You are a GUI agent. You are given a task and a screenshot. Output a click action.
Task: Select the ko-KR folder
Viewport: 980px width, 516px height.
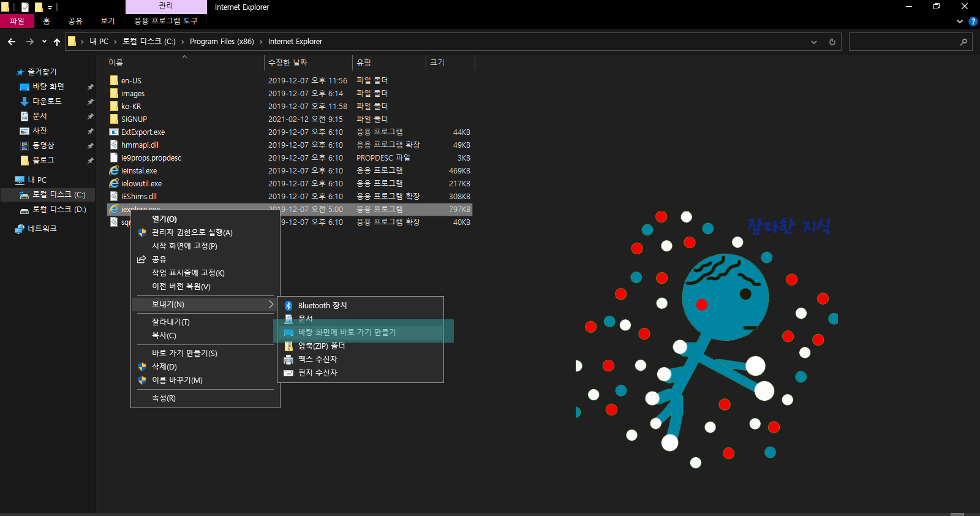pyautogui.click(x=131, y=107)
